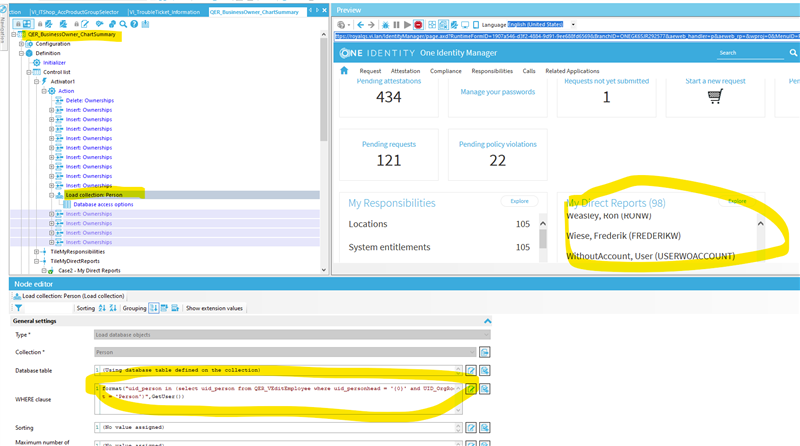Click the sort descending icon in Node editor

tap(113, 308)
